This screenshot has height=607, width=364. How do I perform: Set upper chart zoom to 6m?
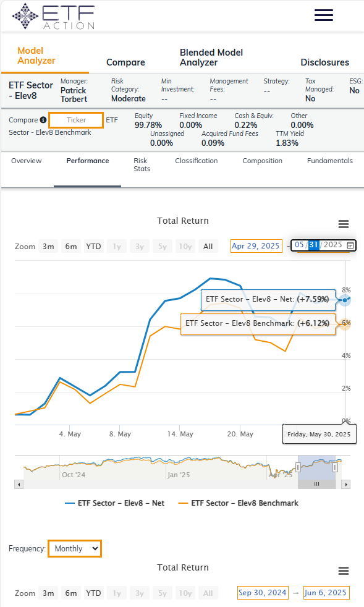point(71,246)
